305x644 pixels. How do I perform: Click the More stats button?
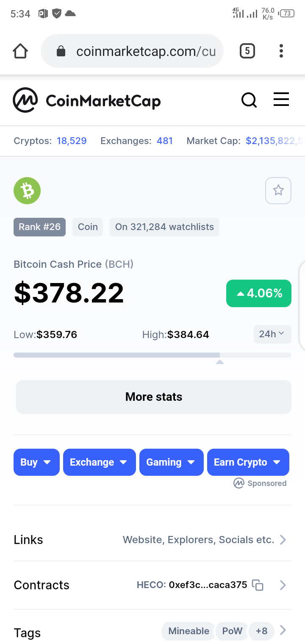pos(154,397)
